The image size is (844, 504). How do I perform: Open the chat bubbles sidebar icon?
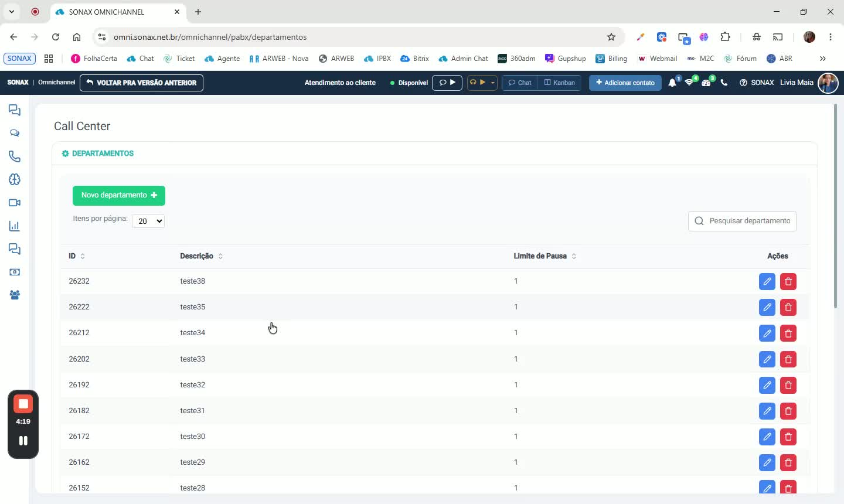tap(15, 133)
